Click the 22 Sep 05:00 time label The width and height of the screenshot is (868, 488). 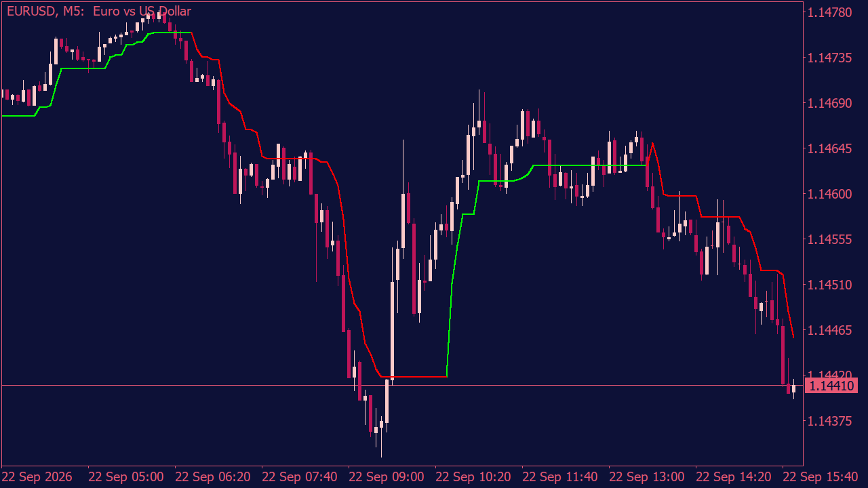[126, 476]
